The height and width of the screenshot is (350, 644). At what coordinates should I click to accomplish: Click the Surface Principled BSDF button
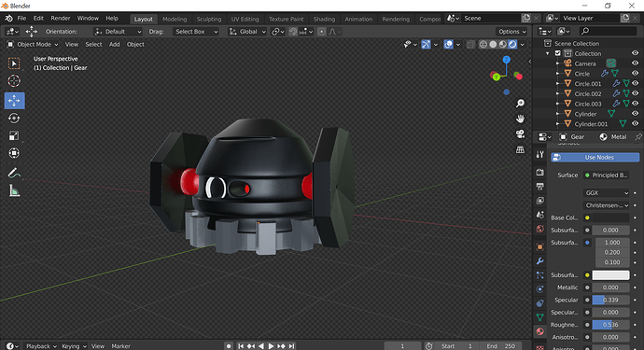[x=607, y=175]
